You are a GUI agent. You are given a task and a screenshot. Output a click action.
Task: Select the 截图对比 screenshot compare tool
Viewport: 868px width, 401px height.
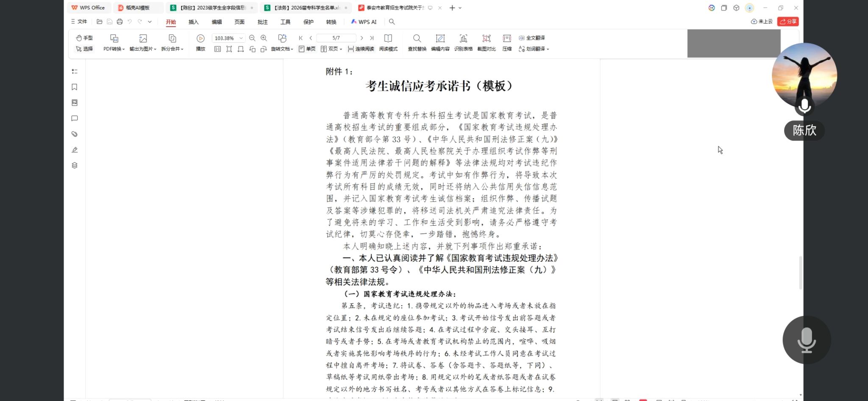point(486,39)
